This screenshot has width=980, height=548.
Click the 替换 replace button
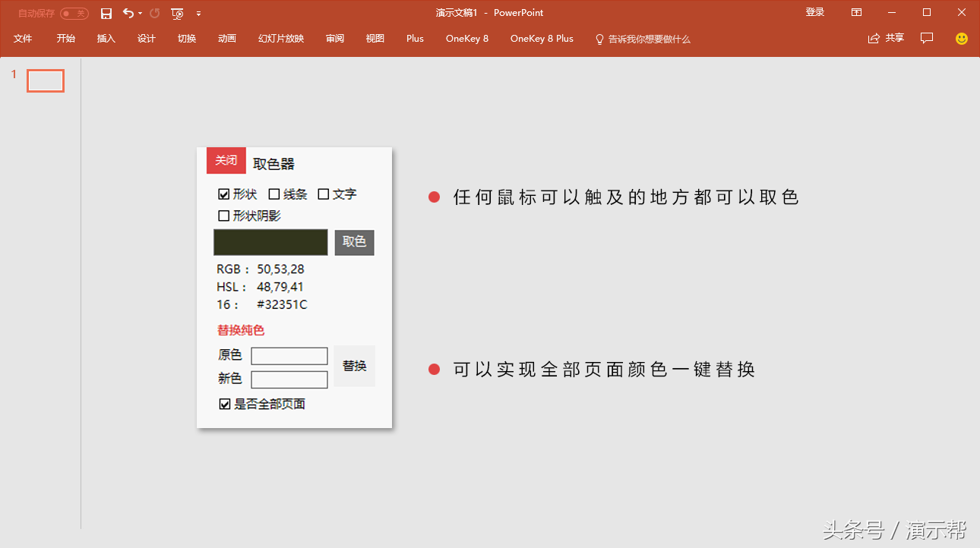pos(355,367)
